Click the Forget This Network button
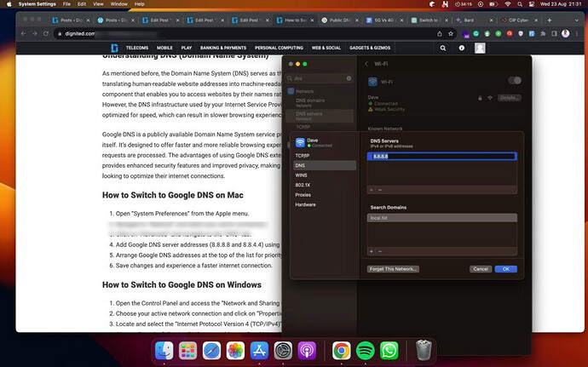The width and height of the screenshot is (588, 367). point(393,269)
